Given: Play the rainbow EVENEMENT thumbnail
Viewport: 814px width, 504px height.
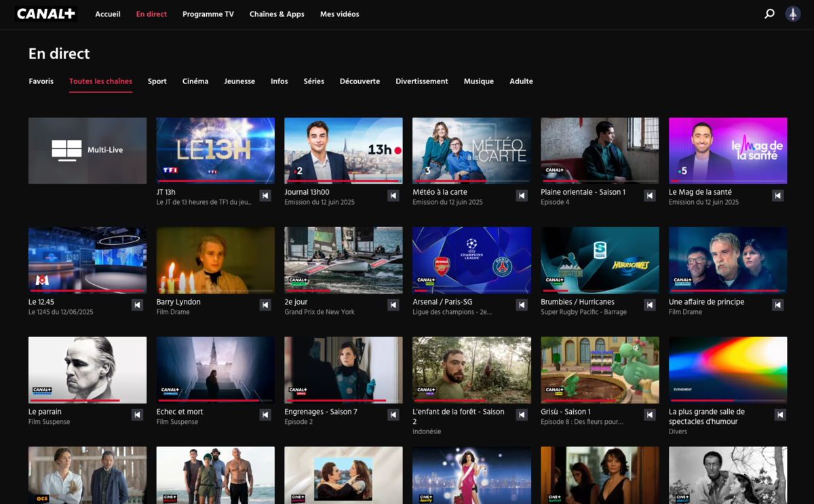Looking at the screenshot, I should click(x=728, y=370).
